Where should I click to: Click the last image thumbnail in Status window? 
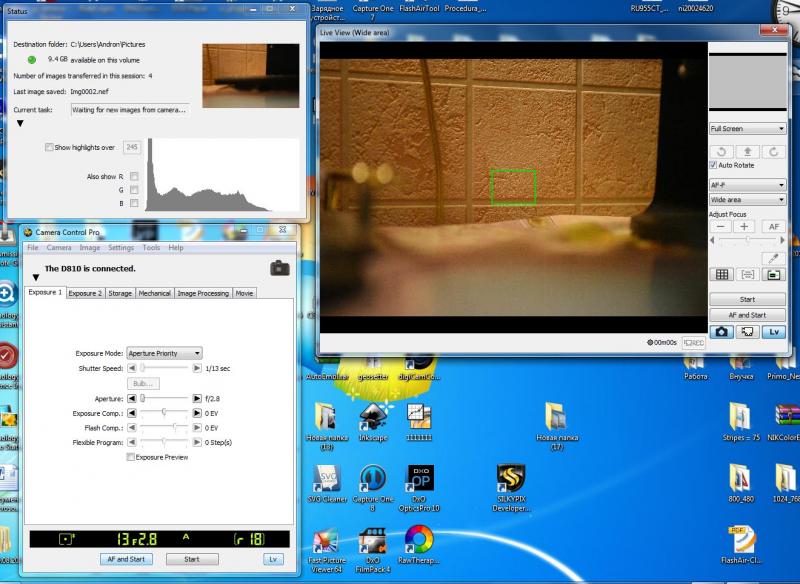(x=251, y=75)
